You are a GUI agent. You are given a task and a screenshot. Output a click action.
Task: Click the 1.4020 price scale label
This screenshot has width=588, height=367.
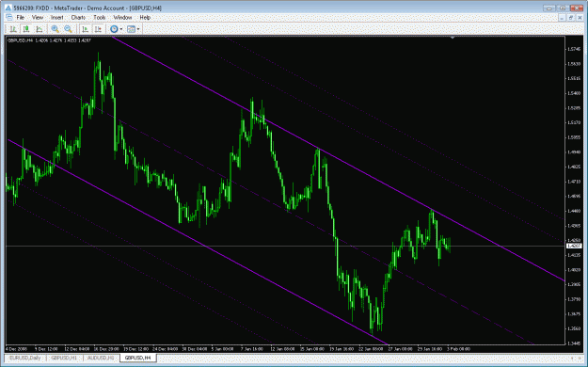(574, 269)
